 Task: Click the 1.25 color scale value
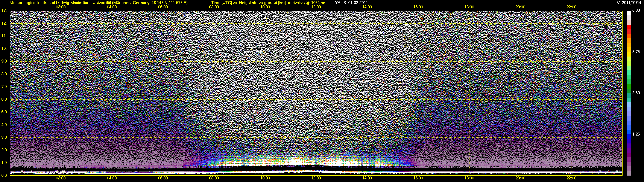coord(636,134)
